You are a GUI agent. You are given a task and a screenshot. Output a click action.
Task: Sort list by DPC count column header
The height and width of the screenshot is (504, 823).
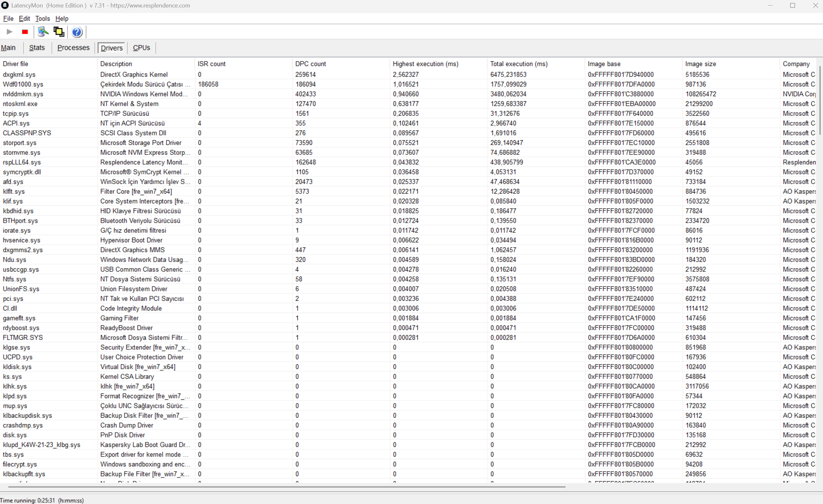tap(310, 64)
